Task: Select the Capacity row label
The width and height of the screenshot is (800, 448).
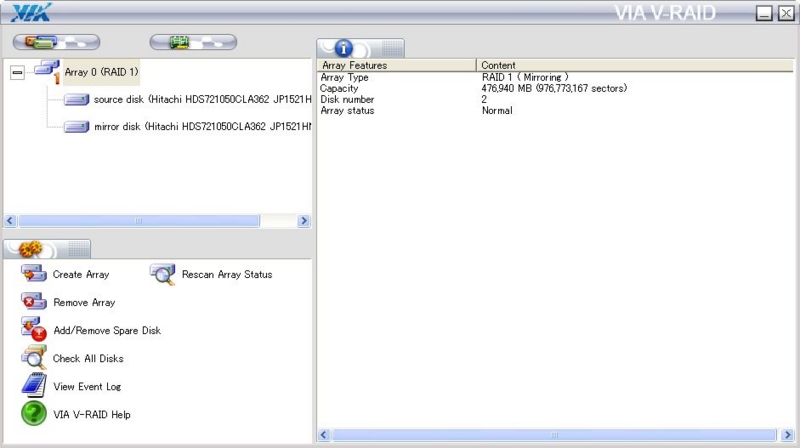Action: (339, 88)
